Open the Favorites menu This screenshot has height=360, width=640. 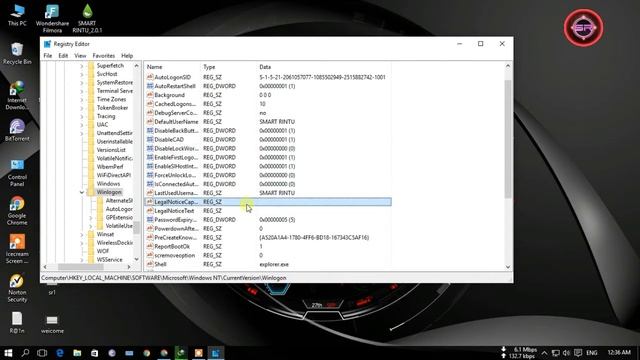(x=104, y=56)
